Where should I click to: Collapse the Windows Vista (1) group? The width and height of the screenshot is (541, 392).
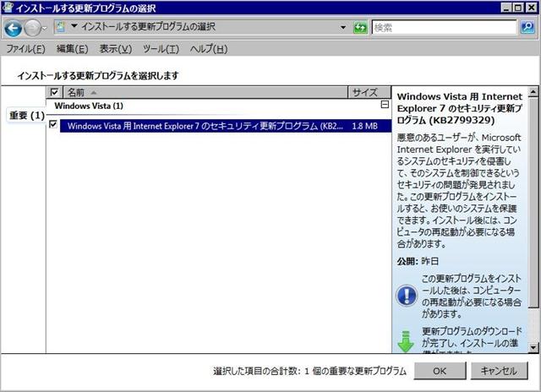point(385,105)
